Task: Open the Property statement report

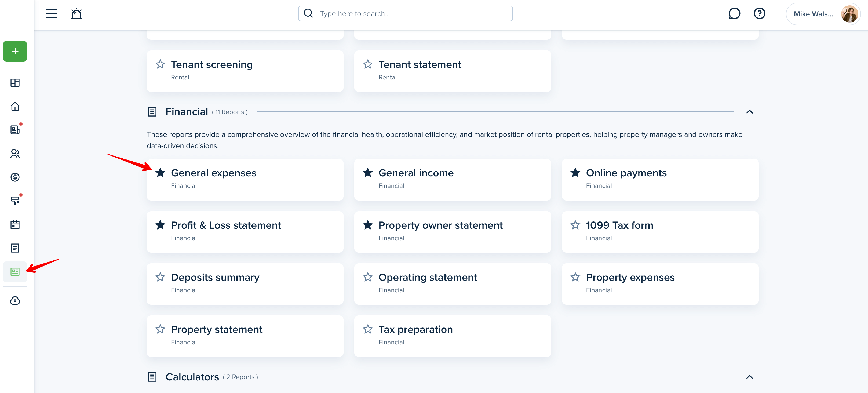Action: [245, 336]
